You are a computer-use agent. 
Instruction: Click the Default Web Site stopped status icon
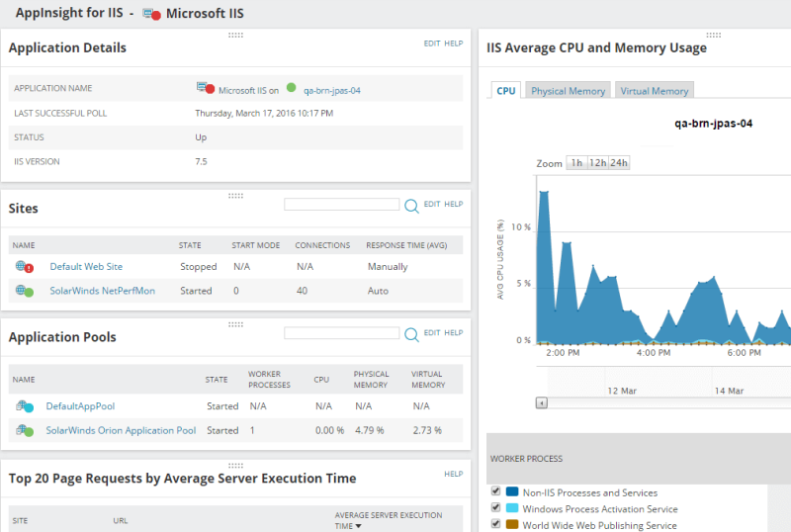point(24,267)
